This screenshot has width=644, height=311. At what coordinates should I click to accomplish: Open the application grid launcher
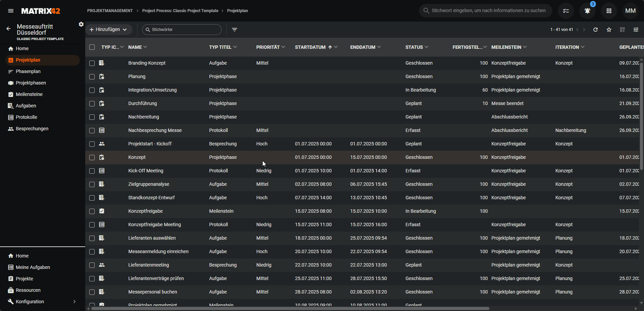609,11
